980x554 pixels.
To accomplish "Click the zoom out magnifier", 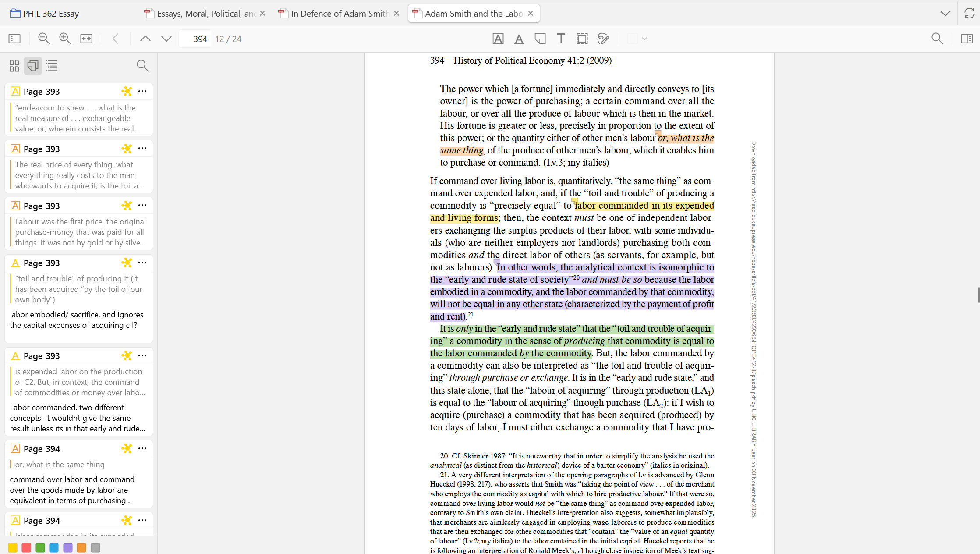I will [x=44, y=39].
